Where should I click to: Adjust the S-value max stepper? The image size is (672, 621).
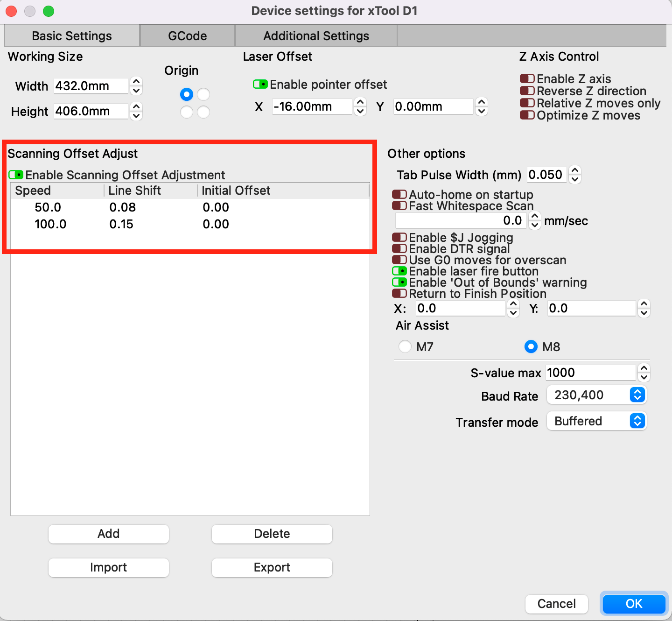[644, 373]
